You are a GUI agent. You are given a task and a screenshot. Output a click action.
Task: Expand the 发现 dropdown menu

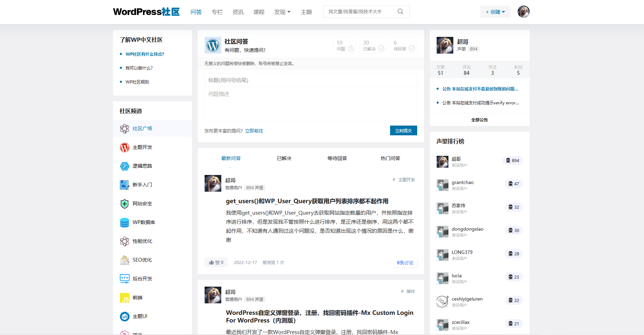282,12
